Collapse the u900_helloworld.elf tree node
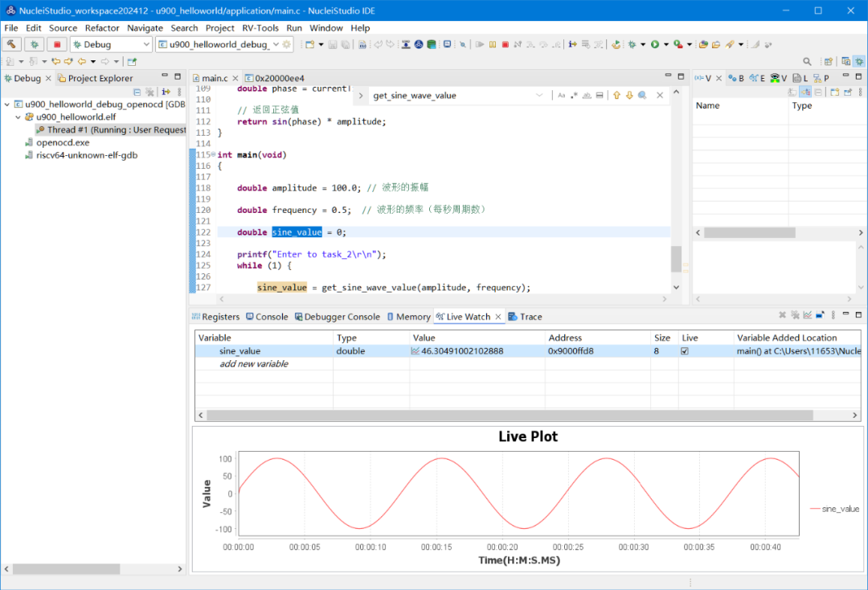The image size is (868, 590). click(x=18, y=117)
